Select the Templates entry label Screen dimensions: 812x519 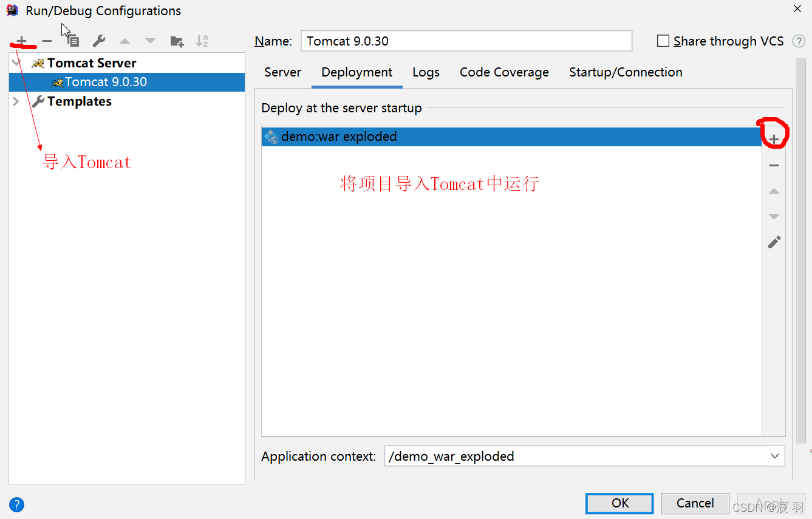point(80,101)
